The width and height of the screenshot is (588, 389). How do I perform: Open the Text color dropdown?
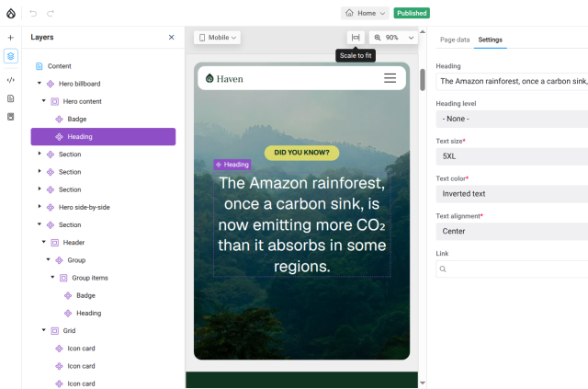pyautogui.click(x=512, y=194)
